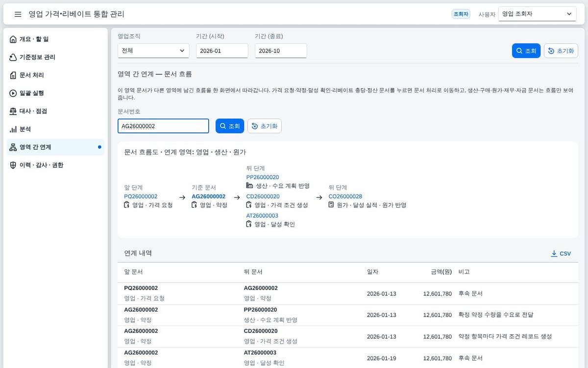Click PP26000020 in the table's 뒤 문서 column
Screen dimensions: 588x368
click(261, 310)
